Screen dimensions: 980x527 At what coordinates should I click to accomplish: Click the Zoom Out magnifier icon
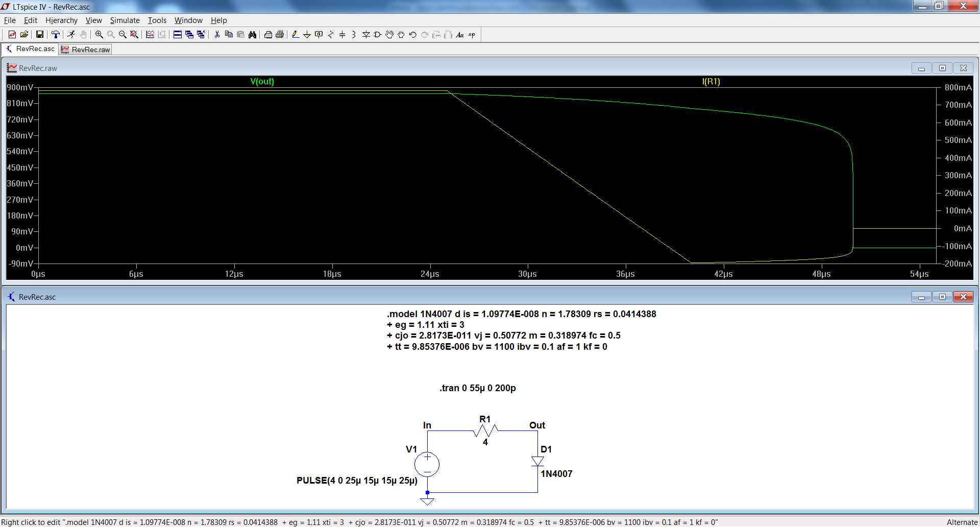tap(122, 35)
